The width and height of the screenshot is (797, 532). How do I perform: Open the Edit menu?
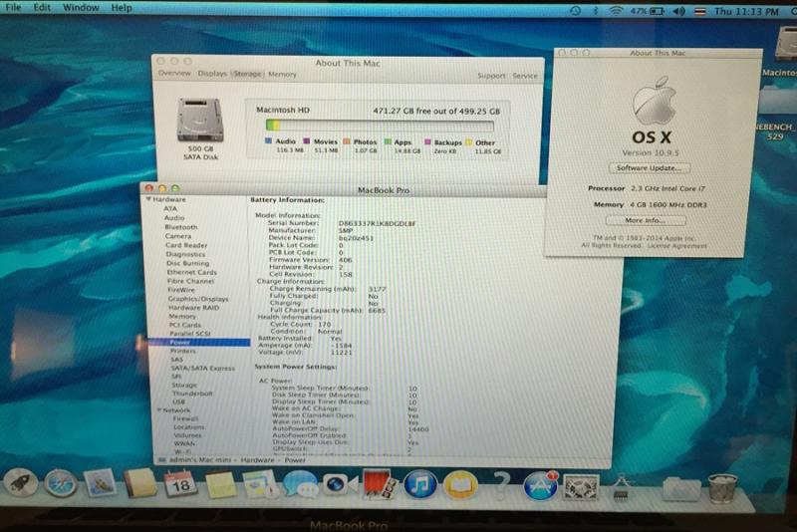point(42,7)
